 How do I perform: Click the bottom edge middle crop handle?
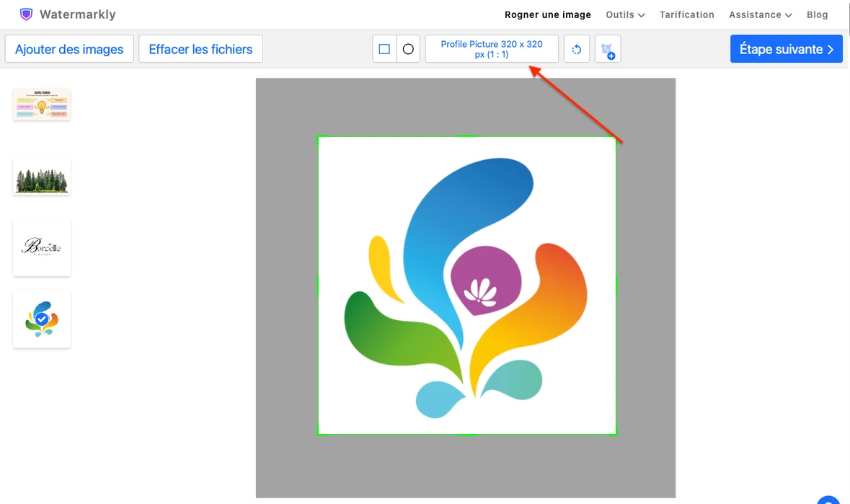click(466, 435)
